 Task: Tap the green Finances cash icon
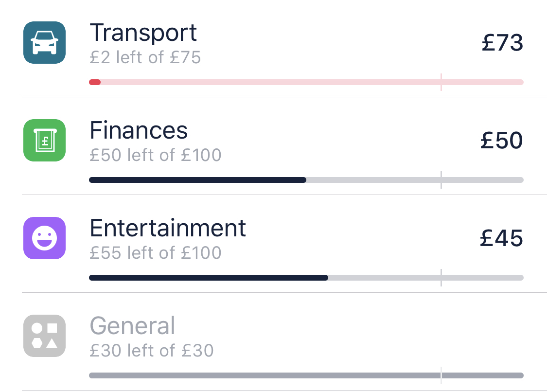[x=44, y=140]
